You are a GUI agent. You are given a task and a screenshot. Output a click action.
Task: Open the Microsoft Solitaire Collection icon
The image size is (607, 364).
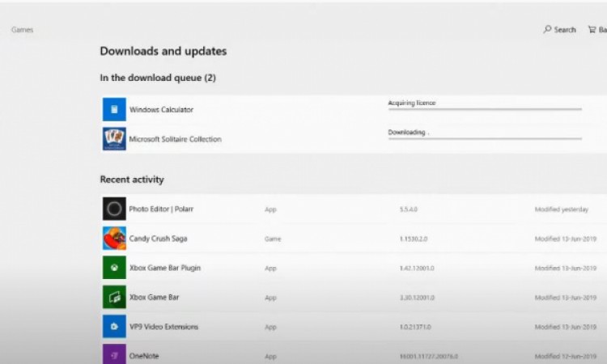click(114, 139)
